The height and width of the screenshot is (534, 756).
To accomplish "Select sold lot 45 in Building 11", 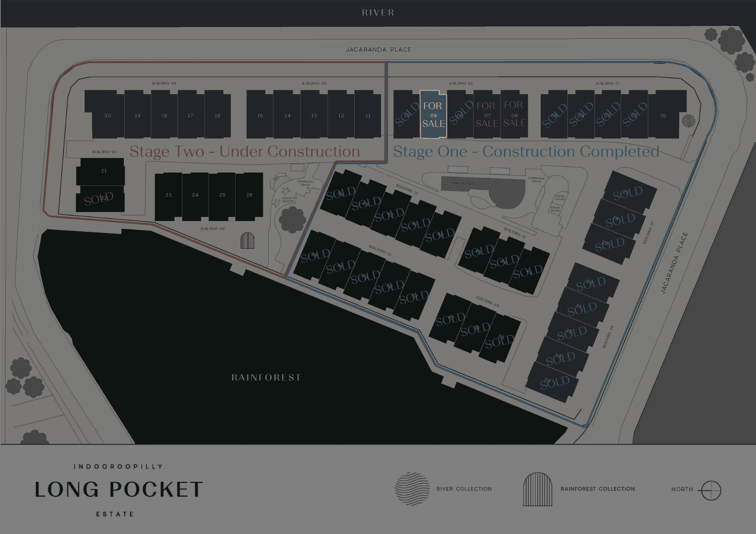I will (479, 251).
